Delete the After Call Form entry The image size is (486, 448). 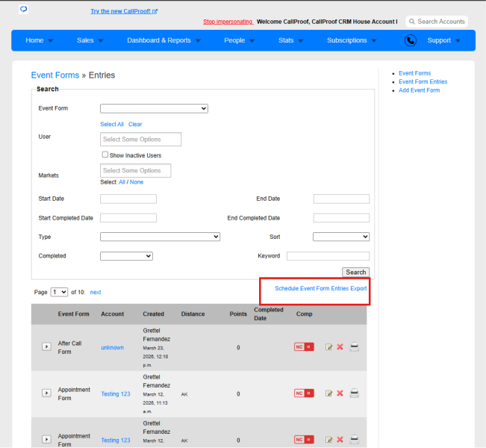pos(340,347)
